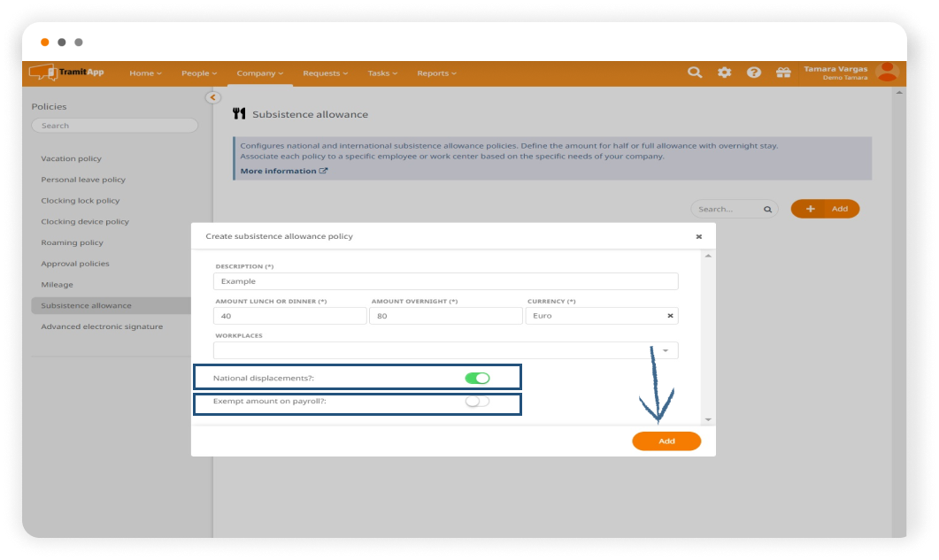Click the help question mark icon

753,73
